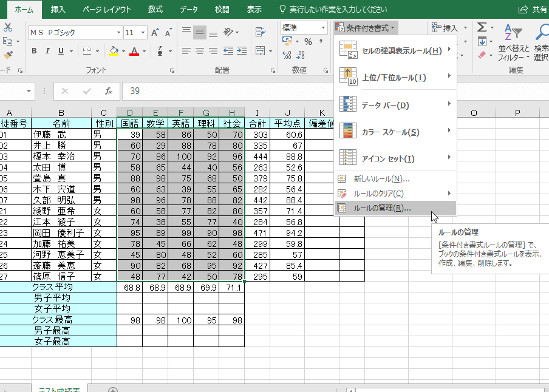Click the AutoSum sigma icon
This screenshot has height=392, width=549.
pos(482,28)
